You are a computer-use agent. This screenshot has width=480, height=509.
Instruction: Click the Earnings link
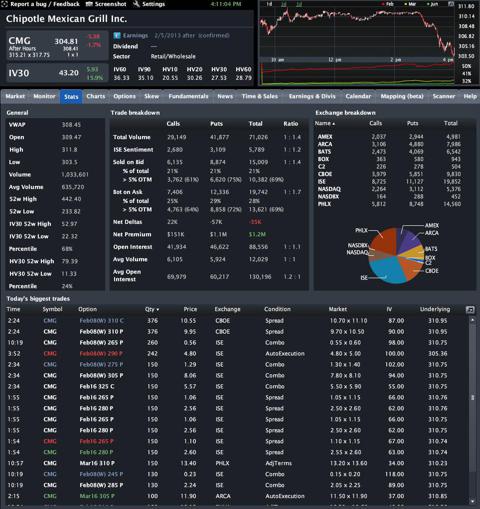point(135,35)
